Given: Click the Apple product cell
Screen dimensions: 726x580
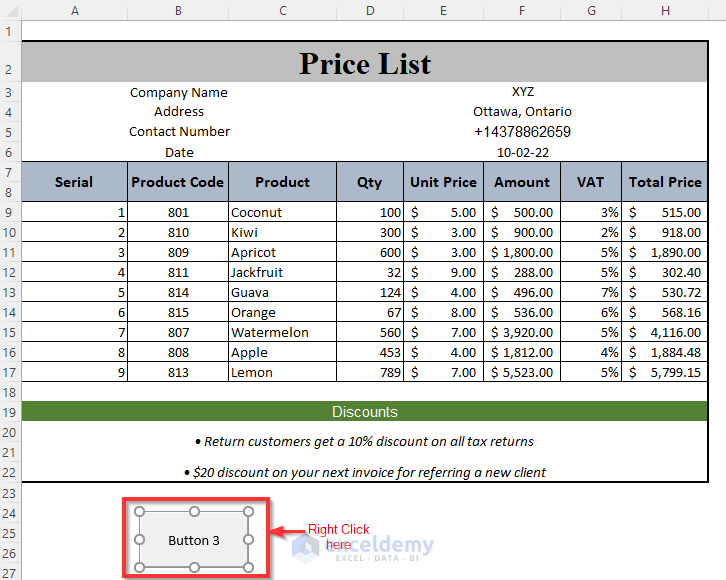Looking at the screenshot, I should (x=282, y=352).
